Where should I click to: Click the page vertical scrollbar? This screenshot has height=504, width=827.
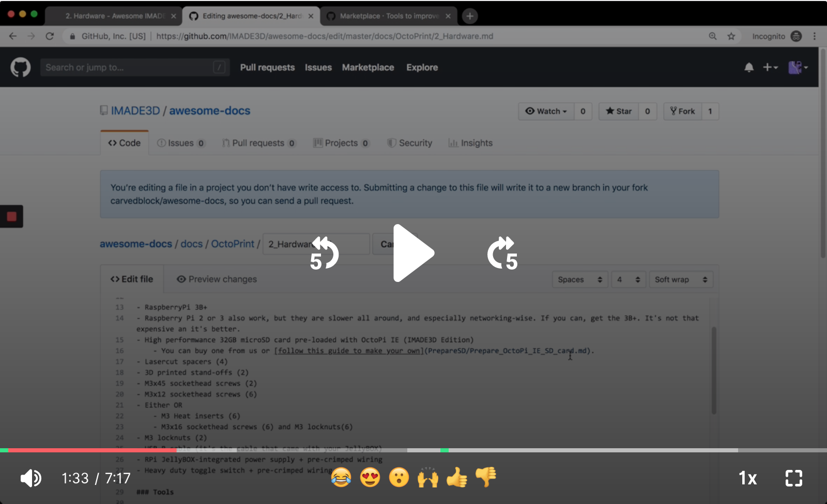click(x=823, y=154)
